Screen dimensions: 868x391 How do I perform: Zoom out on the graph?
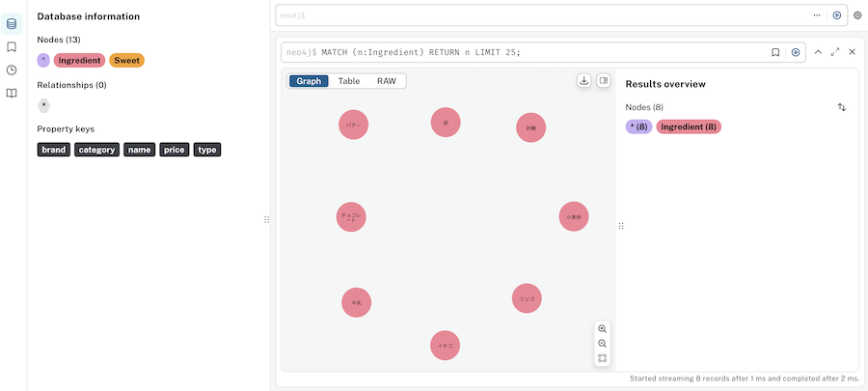tap(602, 344)
